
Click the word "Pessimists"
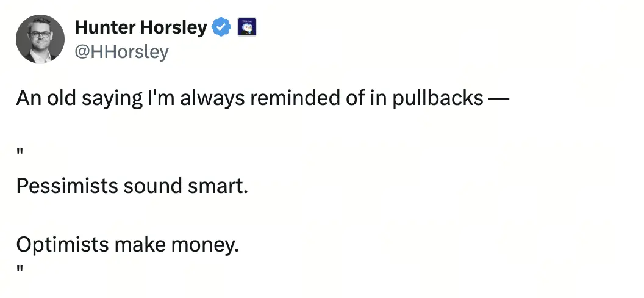pos(67,186)
